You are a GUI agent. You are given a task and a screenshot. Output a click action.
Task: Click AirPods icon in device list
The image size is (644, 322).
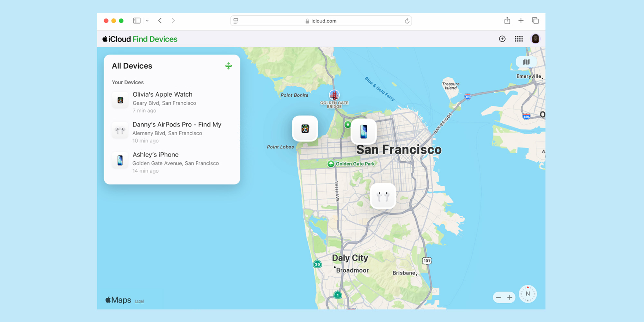click(120, 130)
